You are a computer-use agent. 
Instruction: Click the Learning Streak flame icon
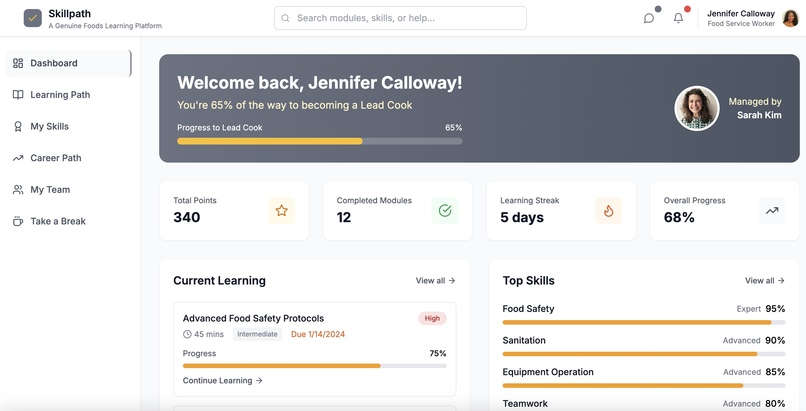609,211
